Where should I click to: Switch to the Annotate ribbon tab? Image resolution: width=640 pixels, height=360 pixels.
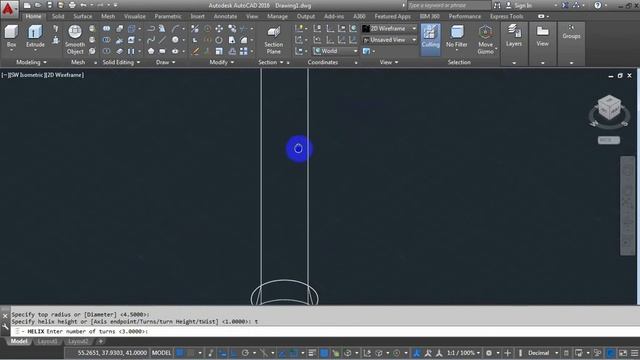click(225, 16)
